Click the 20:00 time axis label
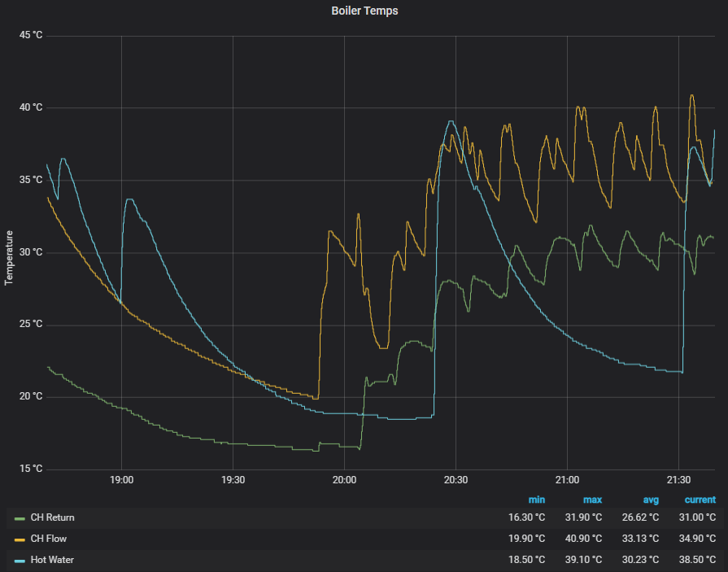The width and height of the screenshot is (728, 572). [x=345, y=480]
